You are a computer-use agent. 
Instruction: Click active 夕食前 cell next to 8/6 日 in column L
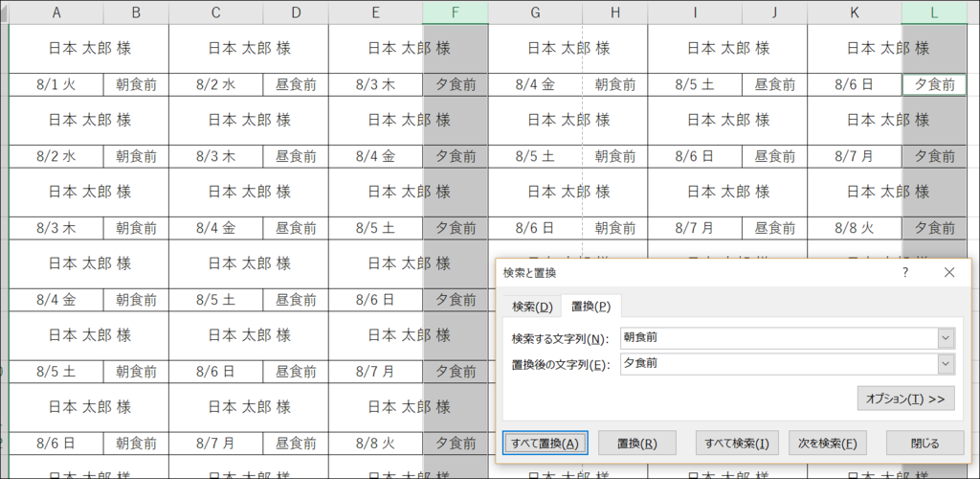pyautogui.click(x=934, y=84)
